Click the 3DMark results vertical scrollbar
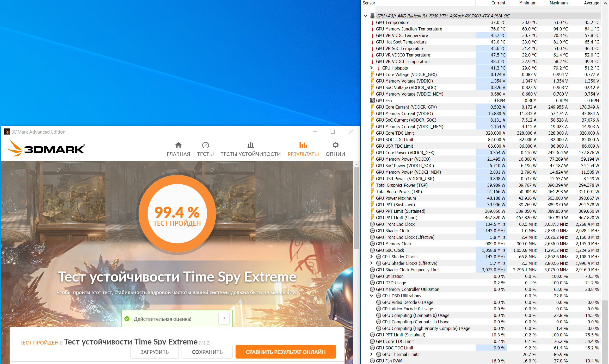The image size is (609, 364). coord(356,208)
